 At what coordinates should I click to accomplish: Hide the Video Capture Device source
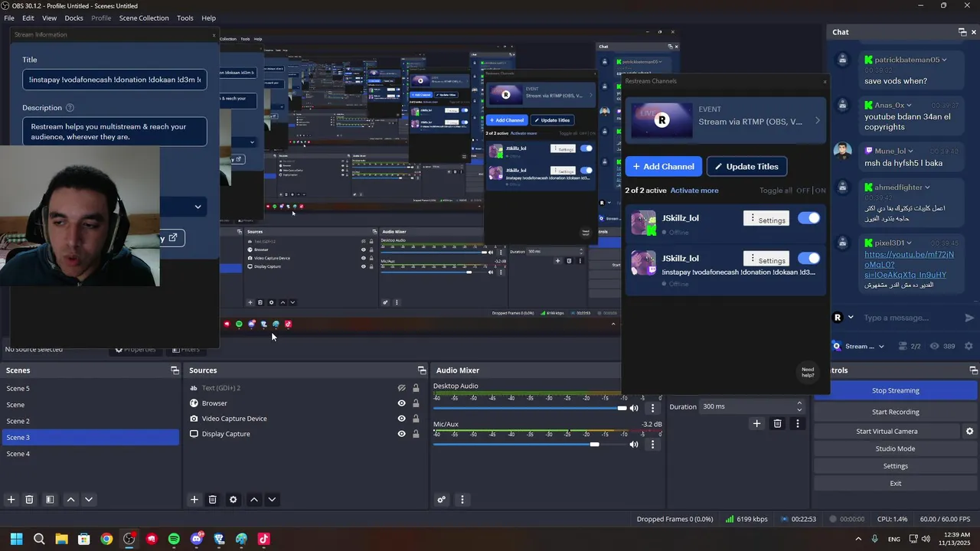point(401,419)
